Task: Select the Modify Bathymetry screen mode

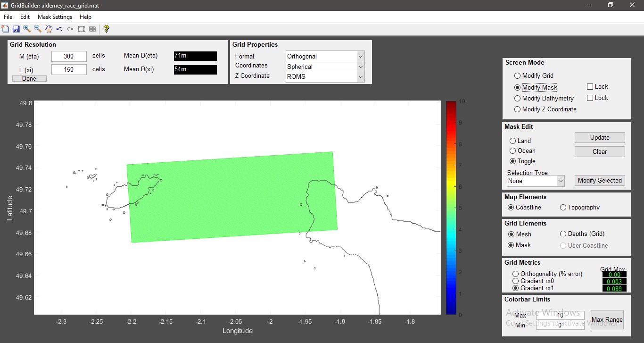Action: [517, 98]
